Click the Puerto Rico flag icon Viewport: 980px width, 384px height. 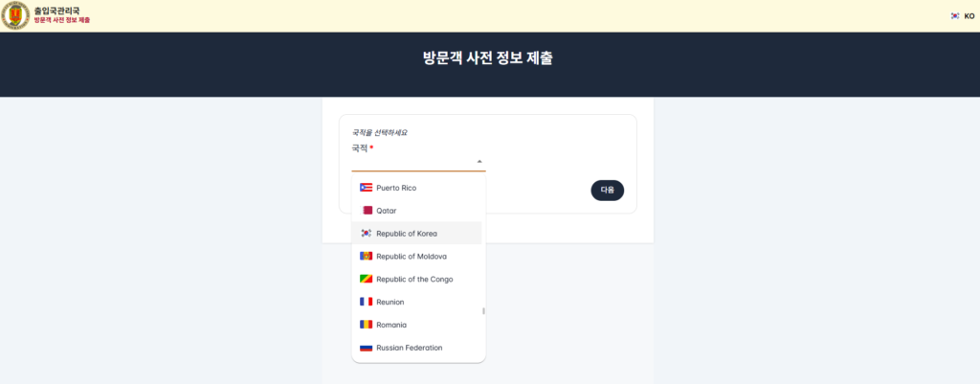(367, 188)
